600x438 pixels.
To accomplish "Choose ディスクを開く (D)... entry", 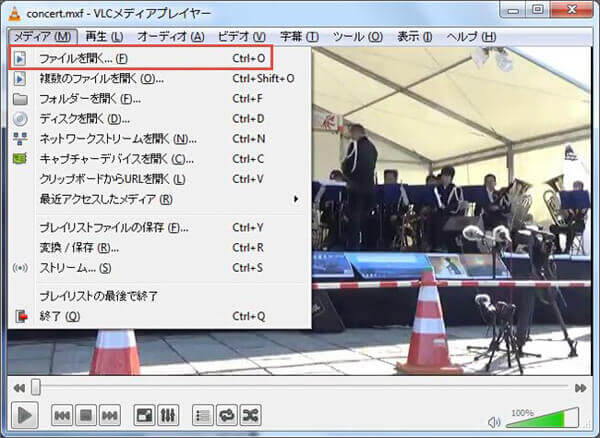I will tap(160, 119).
